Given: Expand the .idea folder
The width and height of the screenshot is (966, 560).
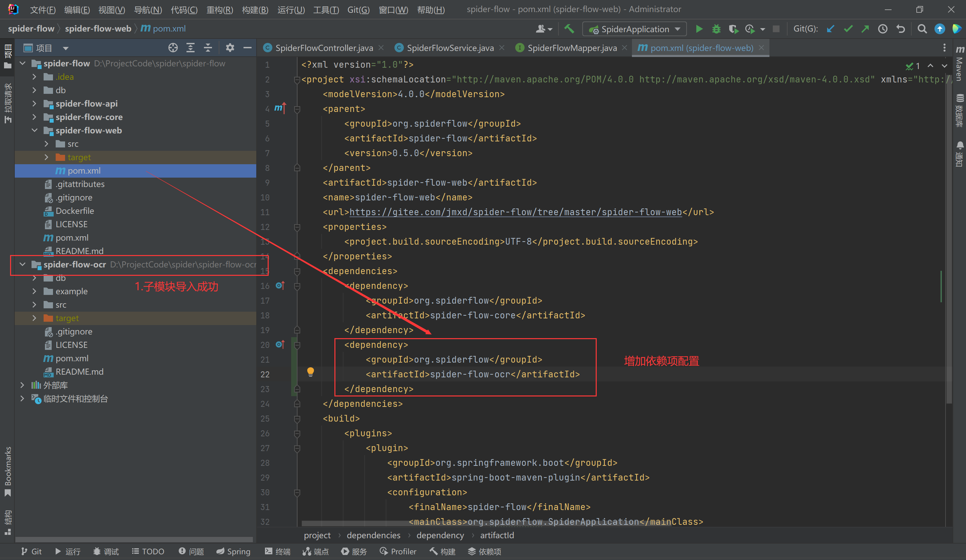Looking at the screenshot, I should (x=35, y=77).
